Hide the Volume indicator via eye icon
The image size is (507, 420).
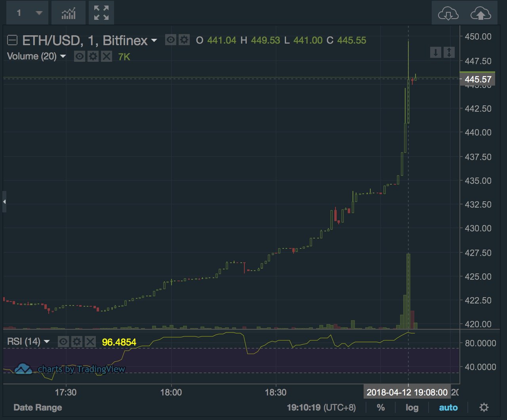[x=80, y=56]
